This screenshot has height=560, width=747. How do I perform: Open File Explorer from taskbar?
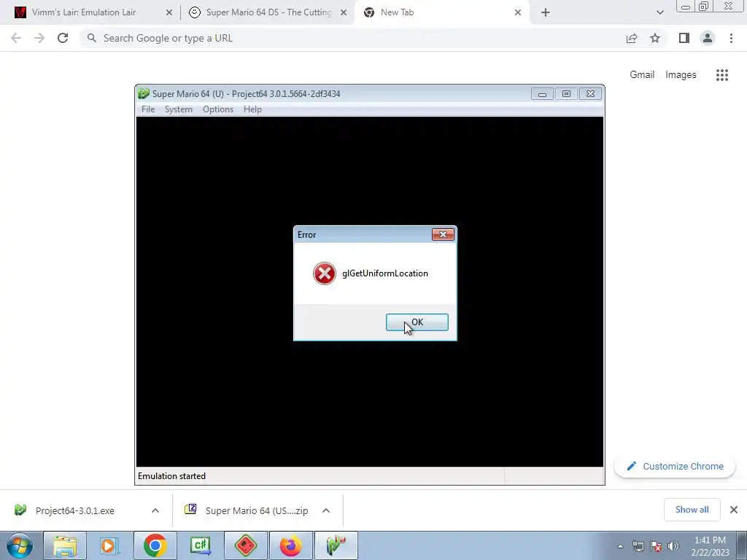coord(65,545)
